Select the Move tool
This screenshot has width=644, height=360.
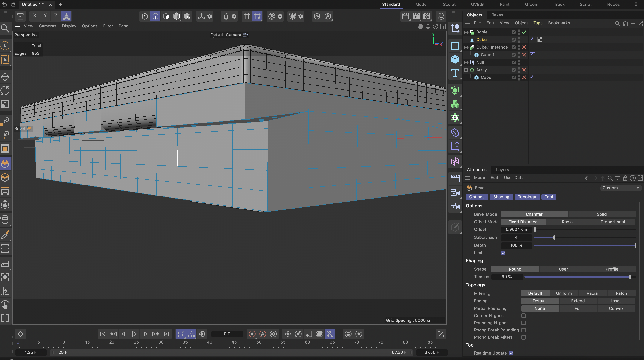[5, 77]
